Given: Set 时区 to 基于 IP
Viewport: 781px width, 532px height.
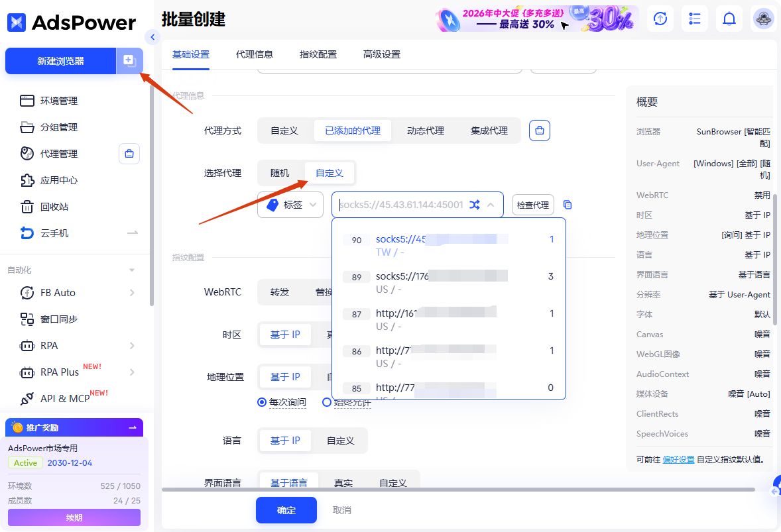Looking at the screenshot, I should tap(285, 335).
